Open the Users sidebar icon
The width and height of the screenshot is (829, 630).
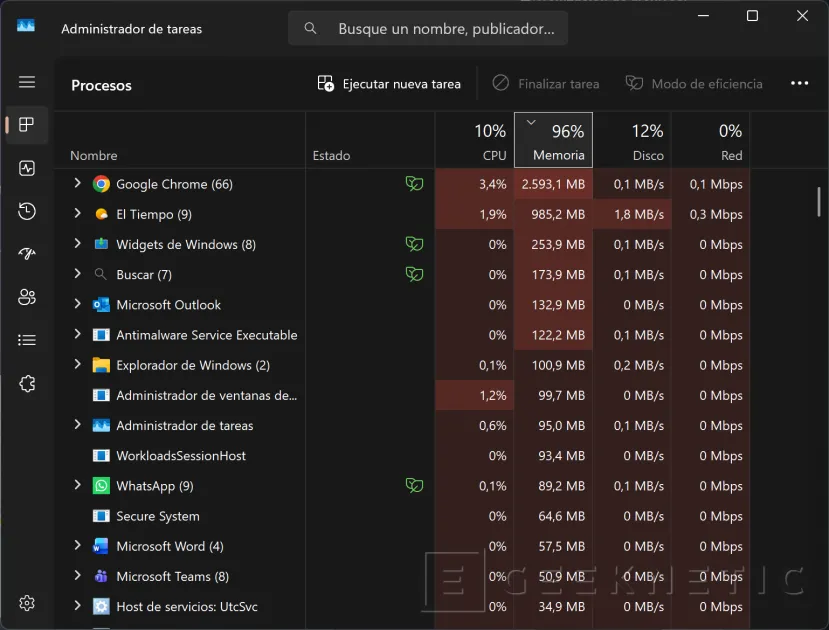27,297
